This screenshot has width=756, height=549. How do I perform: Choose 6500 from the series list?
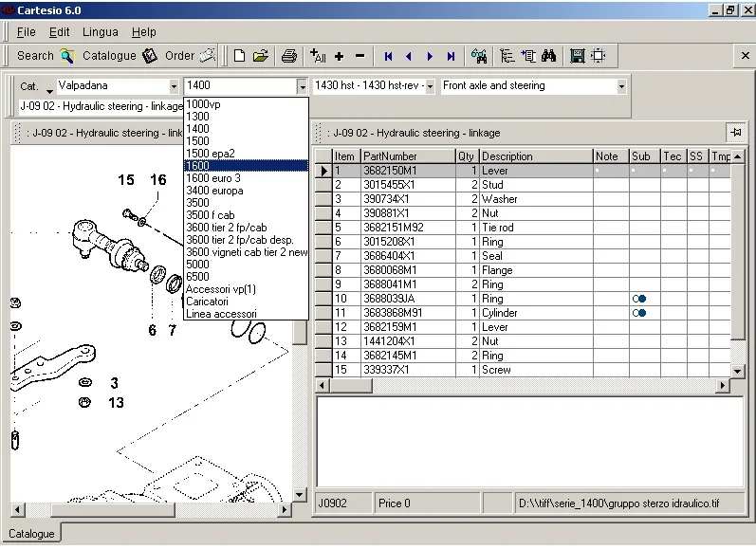tap(246, 277)
